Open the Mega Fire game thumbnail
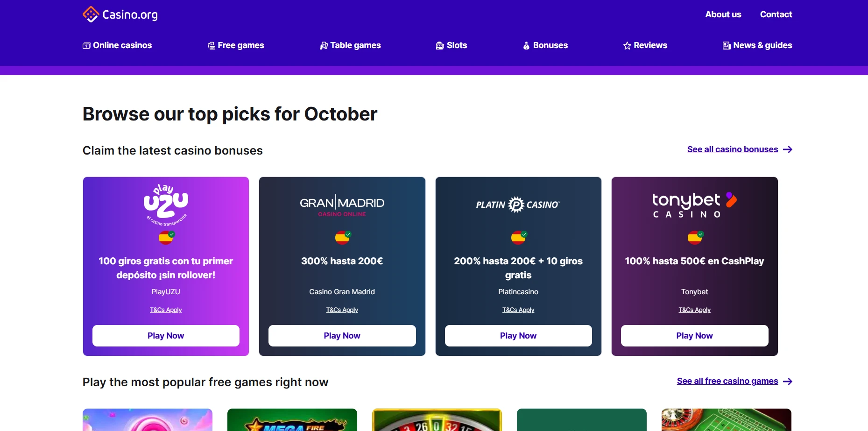Viewport: 868px width, 431px height. (x=292, y=420)
